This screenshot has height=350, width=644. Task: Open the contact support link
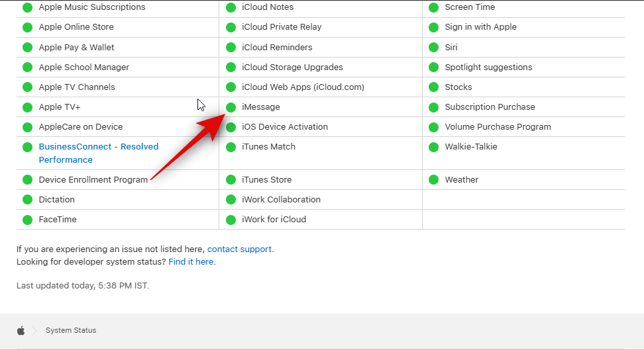tap(239, 249)
